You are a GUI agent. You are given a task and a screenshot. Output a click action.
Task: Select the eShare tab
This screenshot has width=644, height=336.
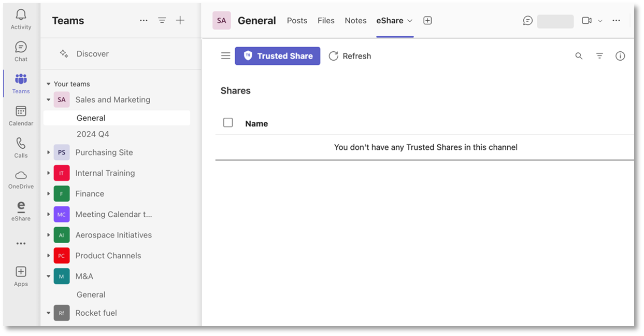[x=390, y=21]
